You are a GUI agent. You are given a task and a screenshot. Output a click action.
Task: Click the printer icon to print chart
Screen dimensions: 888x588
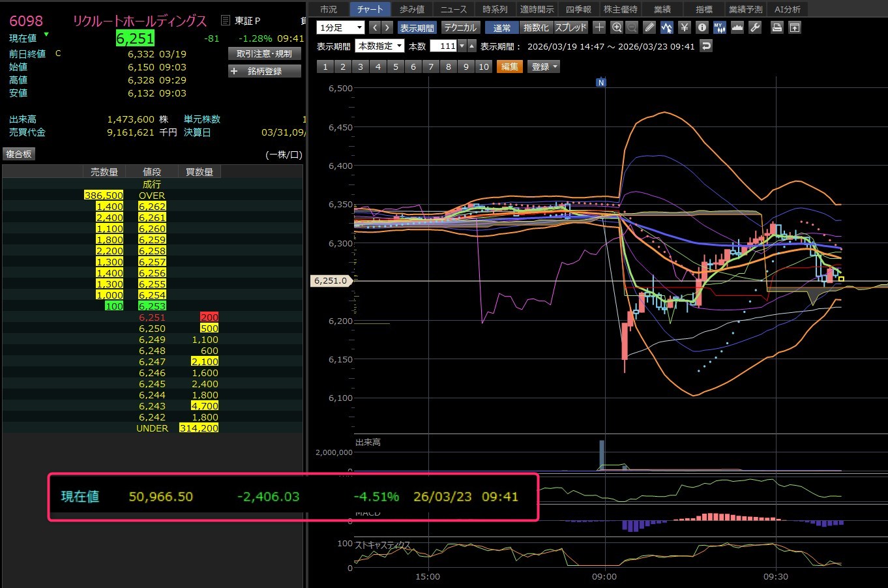click(777, 27)
